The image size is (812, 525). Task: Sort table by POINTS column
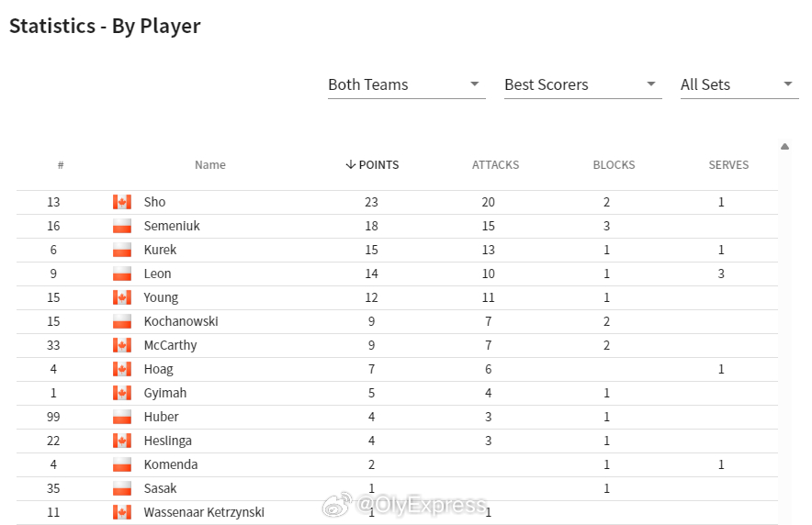(372, 165)
